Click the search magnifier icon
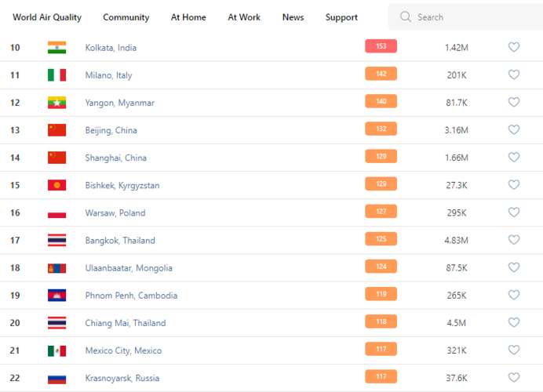This screenshot has height=392, width=543. tap(405, 16)
